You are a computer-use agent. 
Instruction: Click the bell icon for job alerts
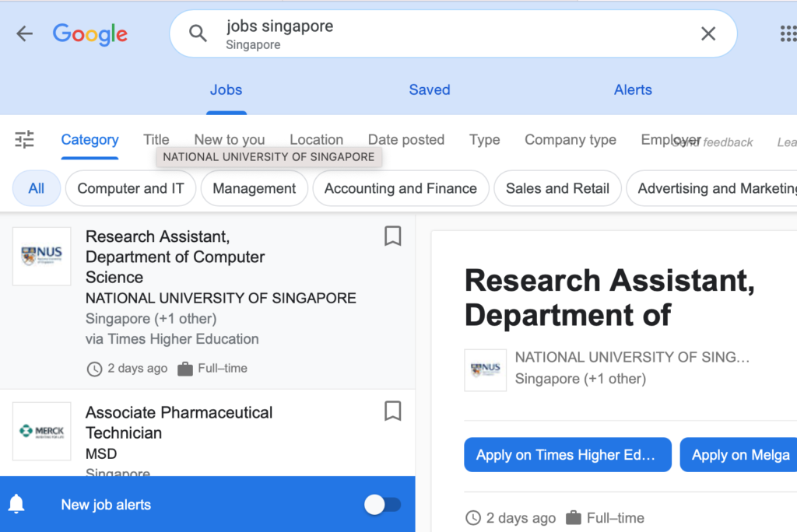click(x=16, y=504)
